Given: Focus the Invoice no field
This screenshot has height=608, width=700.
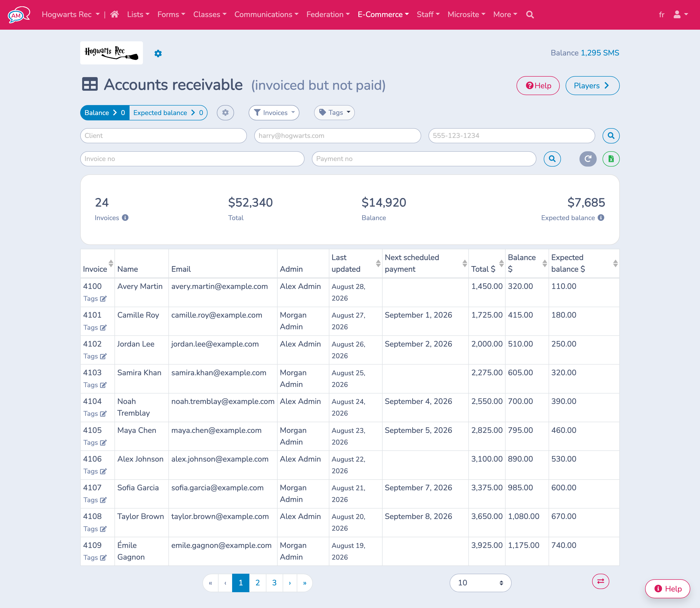Looking at the screenshot, I should (x=192, y=159).
